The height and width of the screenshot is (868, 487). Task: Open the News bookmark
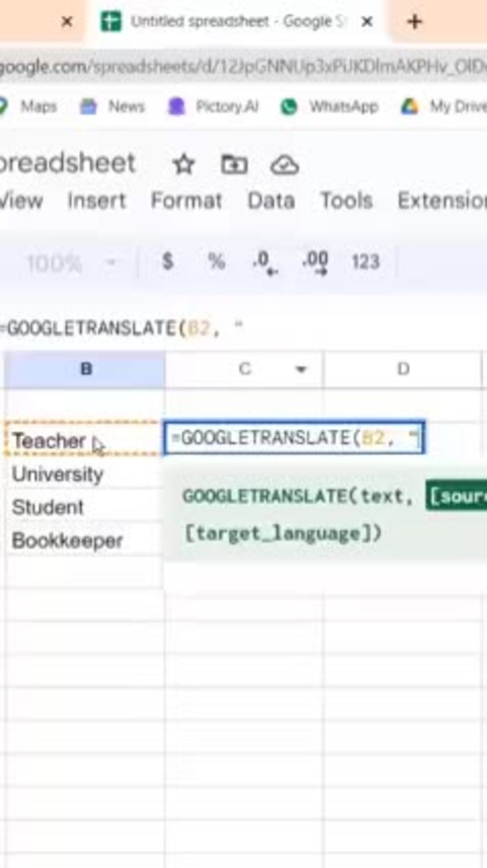[x=112, y=106]
